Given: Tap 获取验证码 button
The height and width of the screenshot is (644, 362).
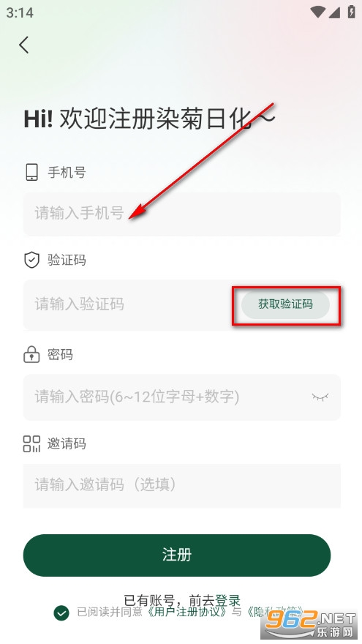Looking at the screenshot, I should [285, 304].
